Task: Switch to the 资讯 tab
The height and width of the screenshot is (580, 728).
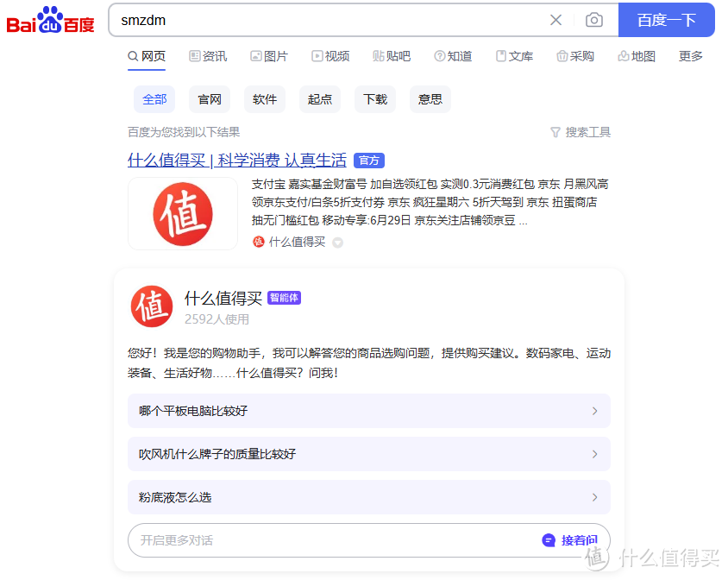Action: [x=208, y=56]
